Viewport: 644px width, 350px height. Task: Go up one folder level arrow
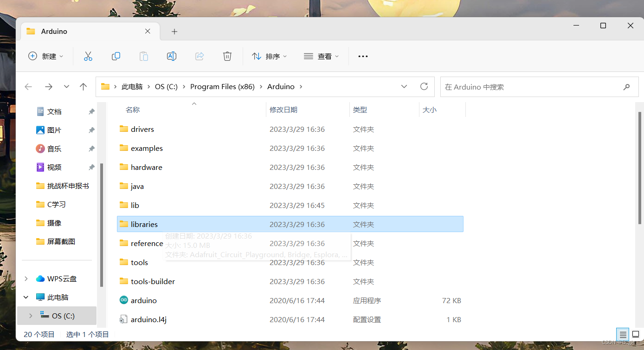(83, 86)
